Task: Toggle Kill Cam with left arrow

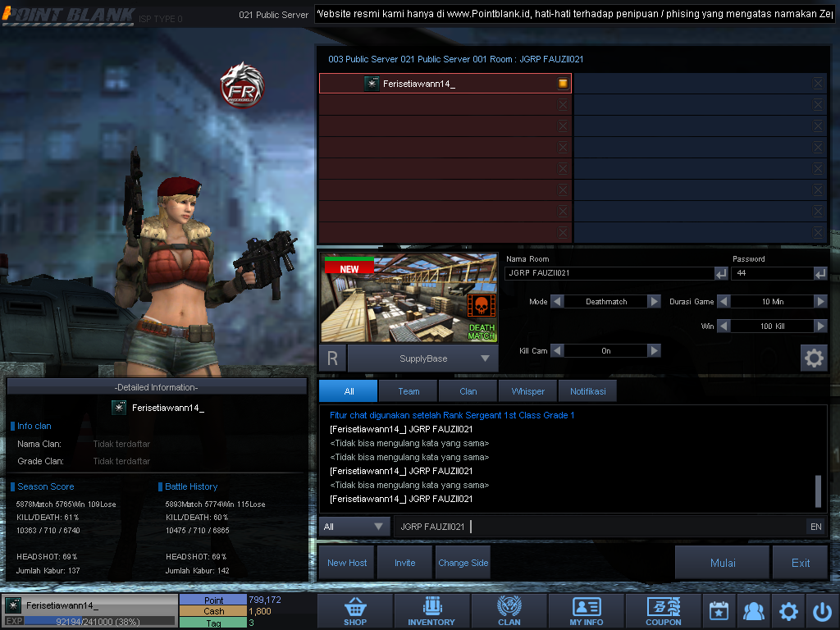Action: [x=557, y=350]
